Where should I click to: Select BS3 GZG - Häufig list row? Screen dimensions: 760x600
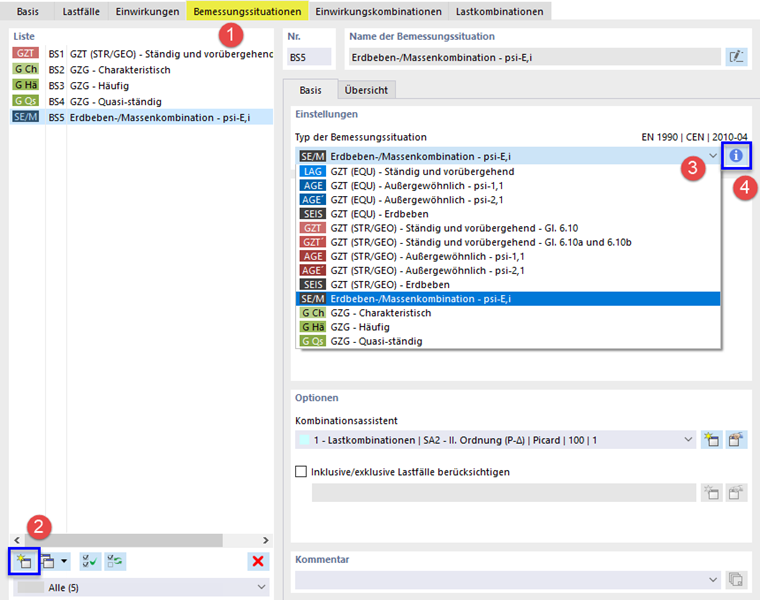coord(142,86)
